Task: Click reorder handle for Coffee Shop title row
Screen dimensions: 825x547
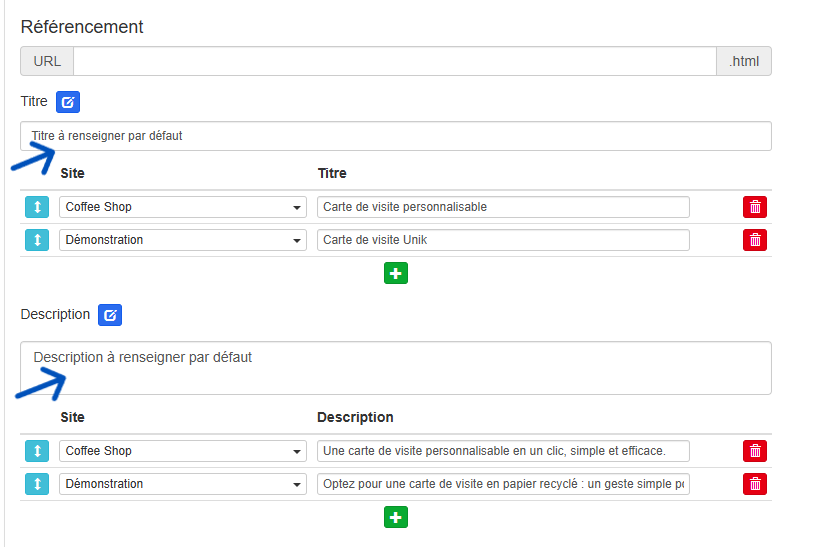Action: pyautogui.click(x=36, y=207)
